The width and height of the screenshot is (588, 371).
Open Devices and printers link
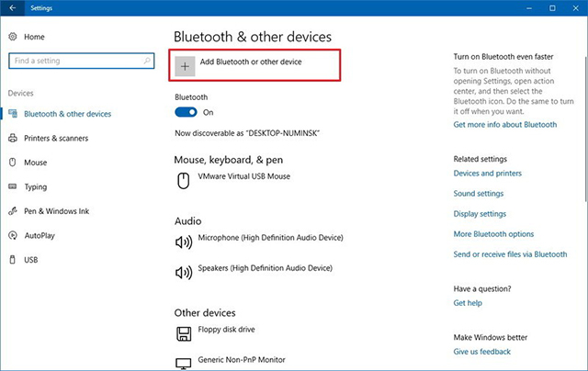point(488,174)
